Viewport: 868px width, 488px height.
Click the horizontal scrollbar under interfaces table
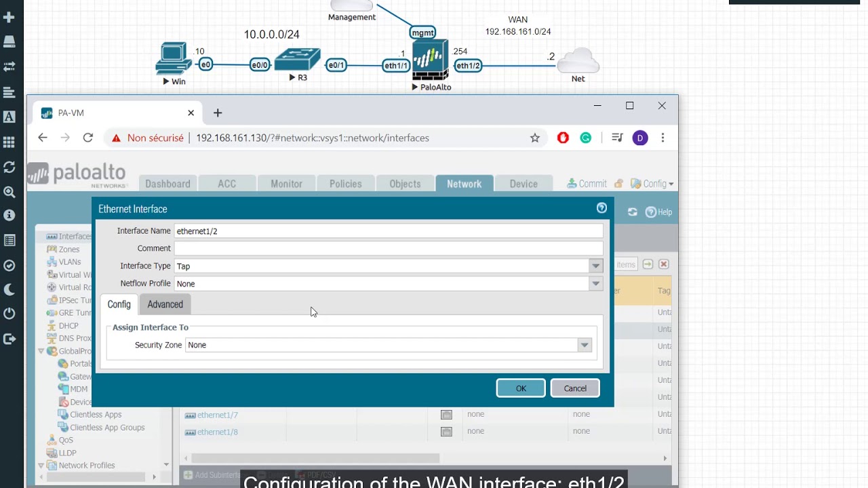click(315, 458)
